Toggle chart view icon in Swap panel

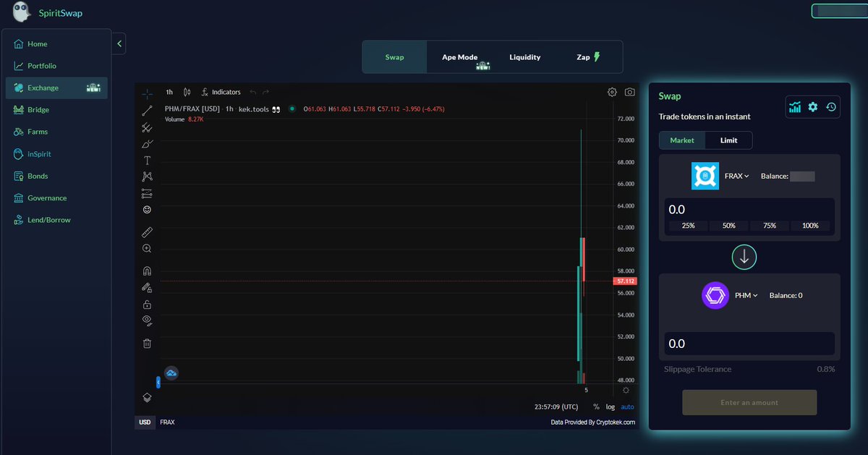point(795,107)
